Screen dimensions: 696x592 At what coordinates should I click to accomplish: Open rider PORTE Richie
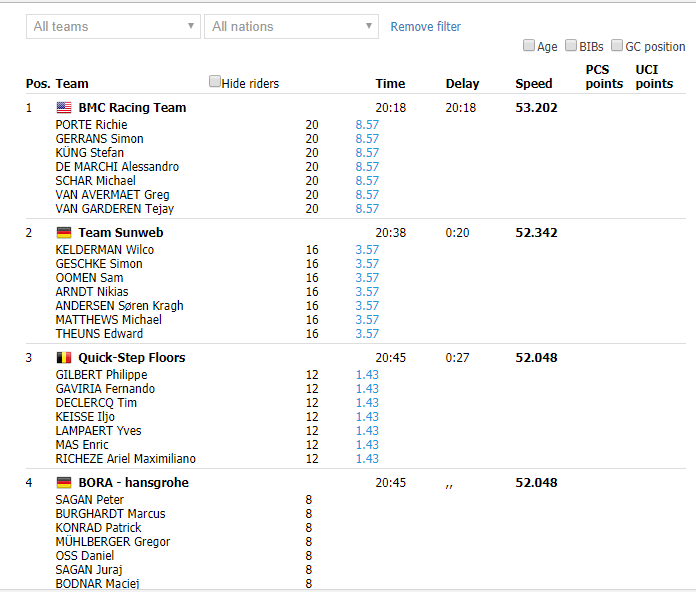pos(91,125)
